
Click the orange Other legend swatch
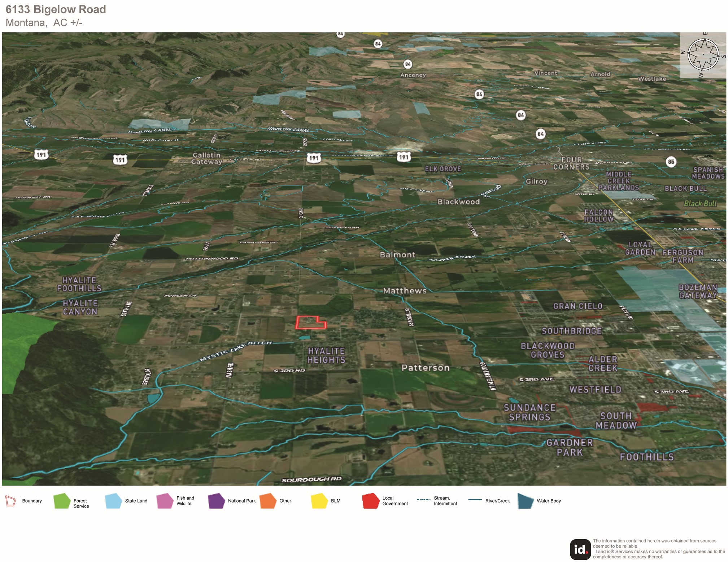point(268,501)
